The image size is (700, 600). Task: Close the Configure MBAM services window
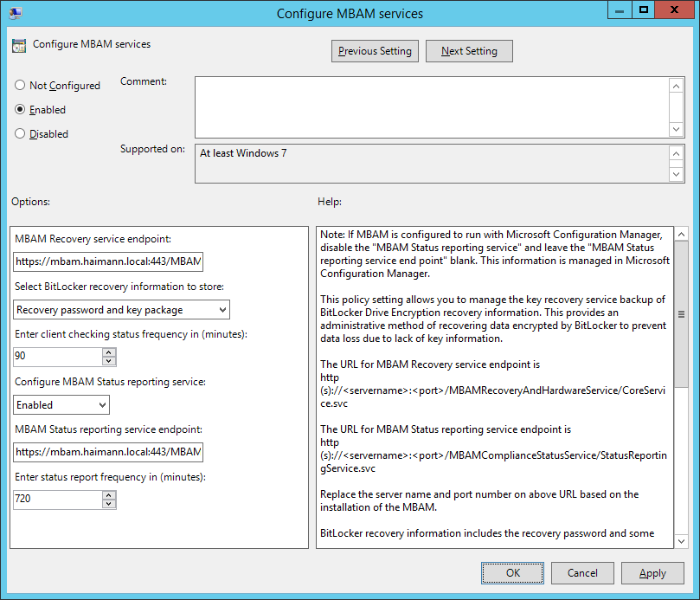pyautogui.click(x=675, y=10)
